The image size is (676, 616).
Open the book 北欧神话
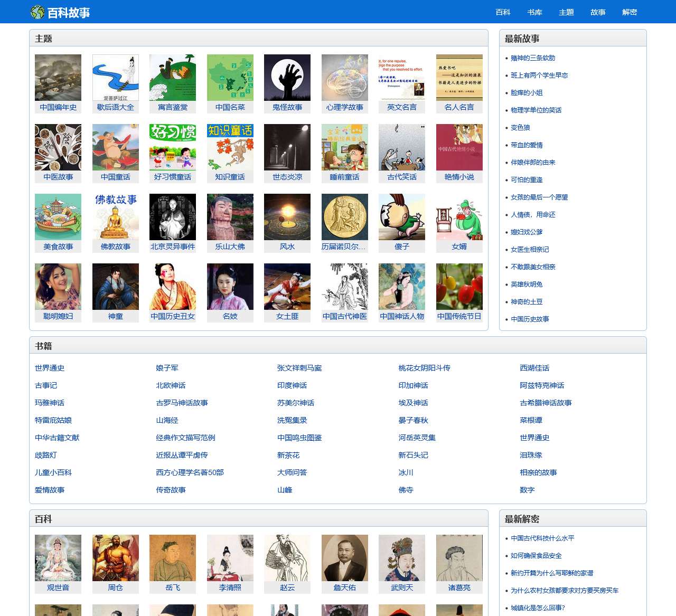[x=171, y=385]
